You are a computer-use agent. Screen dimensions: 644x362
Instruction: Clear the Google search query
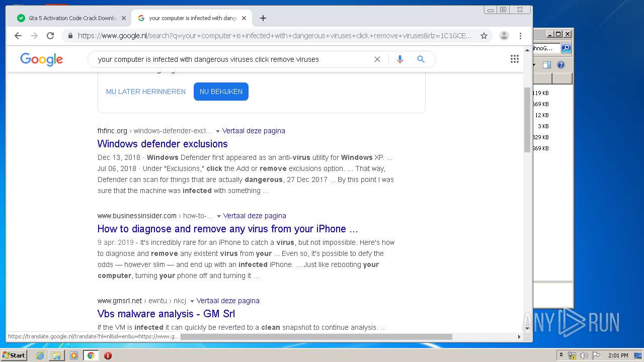pyautogui.click(x=377, y=59)
